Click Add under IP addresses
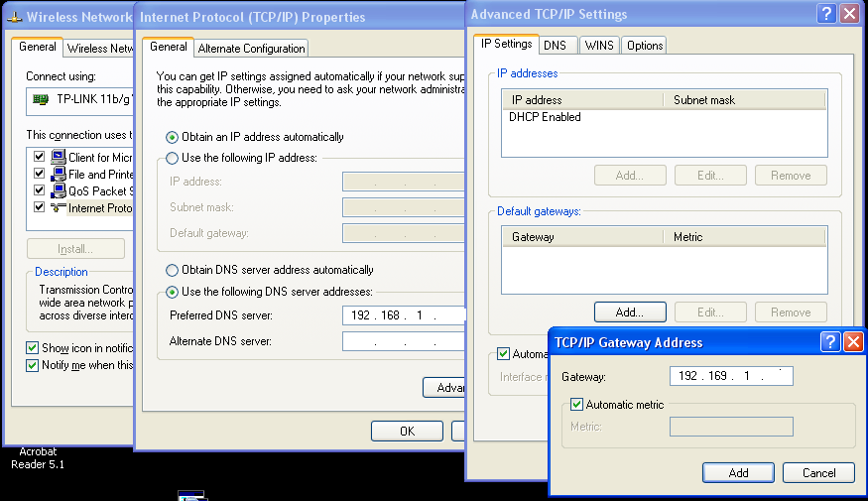Viewport: 868px width, 501px height. coord(630,176)
